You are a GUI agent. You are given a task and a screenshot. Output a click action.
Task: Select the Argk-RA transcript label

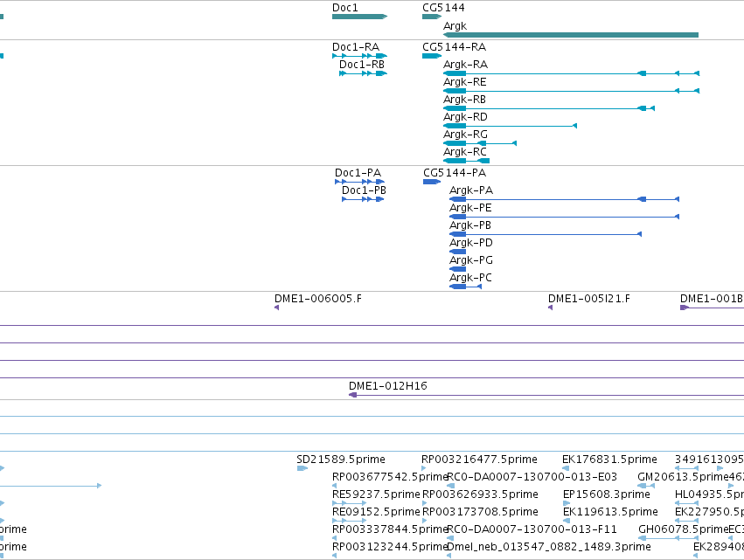click(x=465, y=65)
